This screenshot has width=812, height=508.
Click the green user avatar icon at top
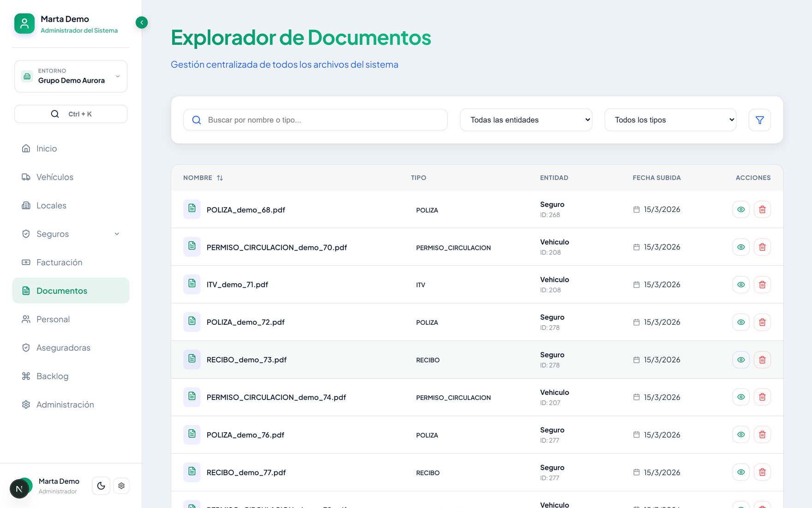pyautogui.click(x=24, y=24)
